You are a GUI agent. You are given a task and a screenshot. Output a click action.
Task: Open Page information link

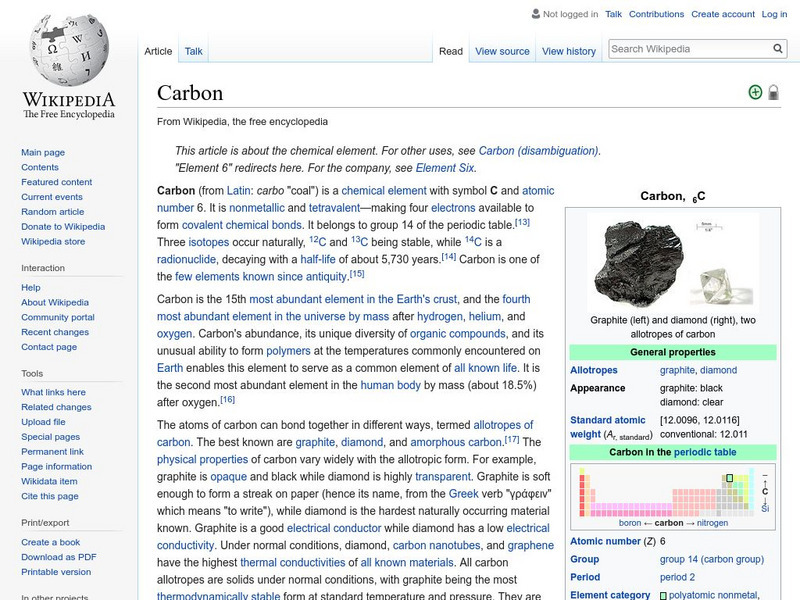(x=57, y=466)
